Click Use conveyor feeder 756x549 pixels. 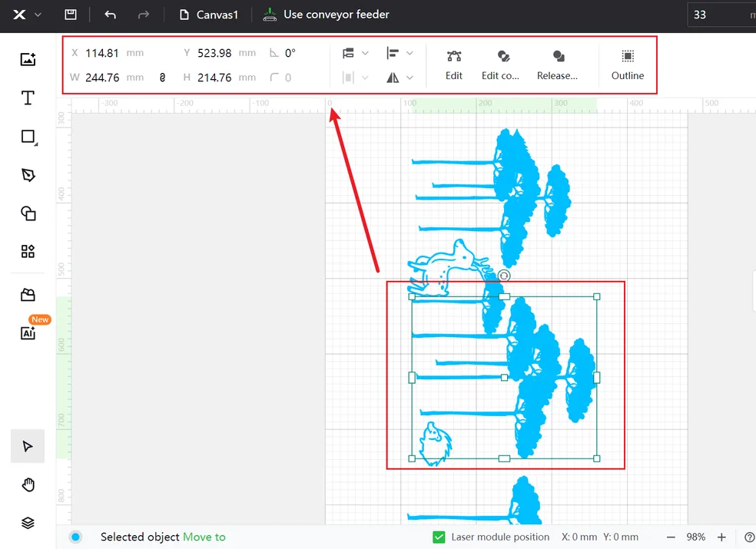[x=326, y=15]
